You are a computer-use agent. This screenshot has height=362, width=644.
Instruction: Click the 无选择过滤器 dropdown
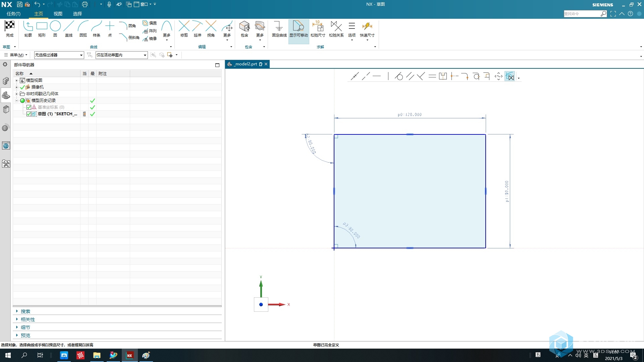coord(58,55)
